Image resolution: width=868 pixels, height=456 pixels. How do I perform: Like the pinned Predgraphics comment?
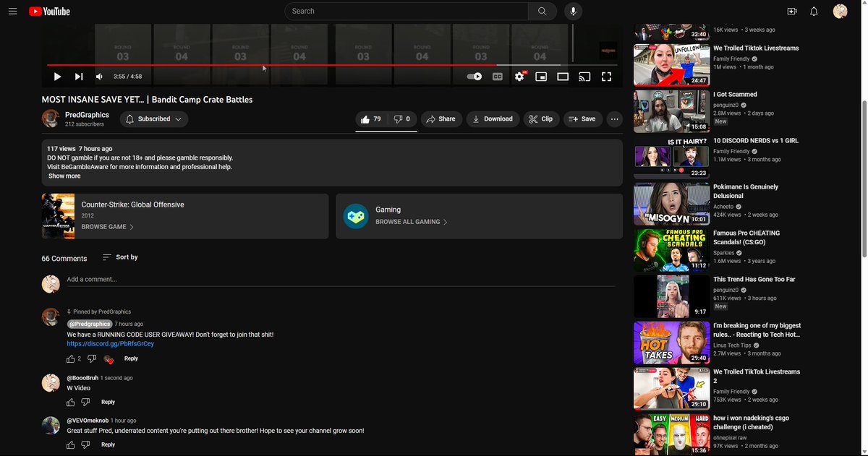[x=71, y=359]
